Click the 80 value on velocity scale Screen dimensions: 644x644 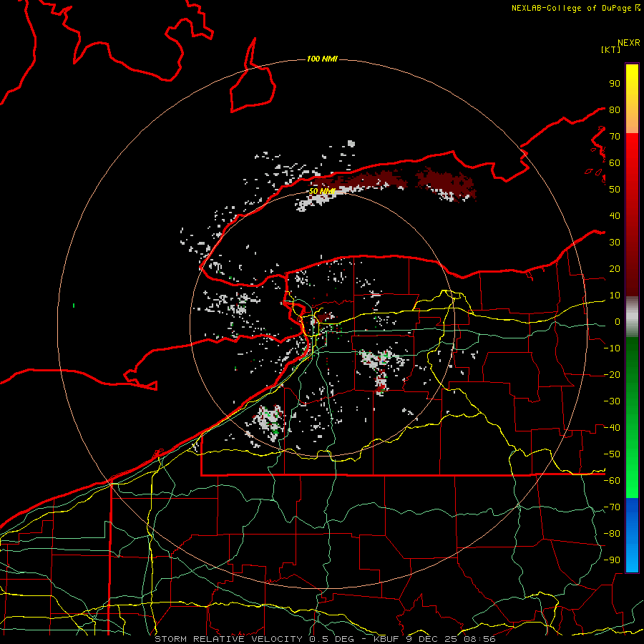[x=615, y=109]
